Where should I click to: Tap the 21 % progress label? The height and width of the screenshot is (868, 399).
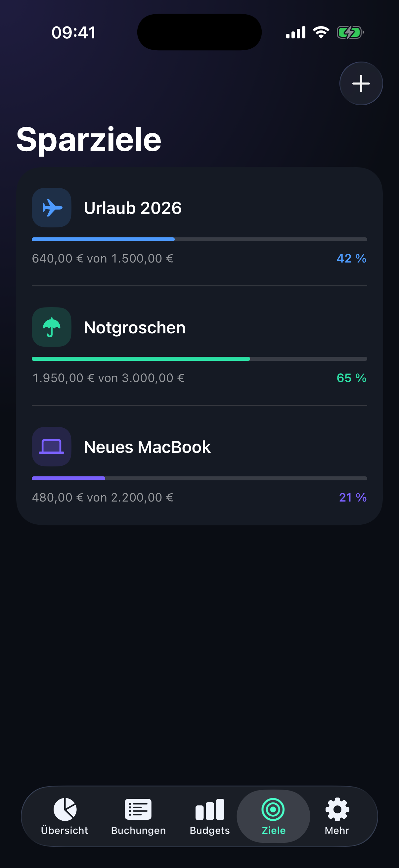(353, 497)
